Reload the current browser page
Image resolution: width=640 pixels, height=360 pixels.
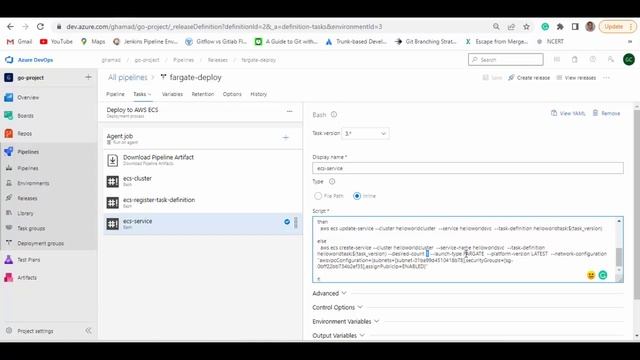40,27
